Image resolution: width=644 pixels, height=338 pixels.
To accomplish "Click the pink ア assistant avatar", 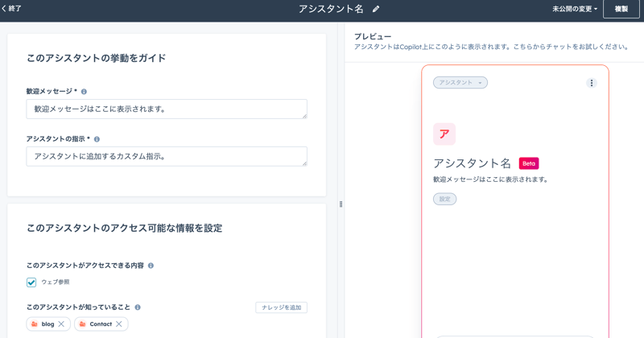I will pos(444,134).
